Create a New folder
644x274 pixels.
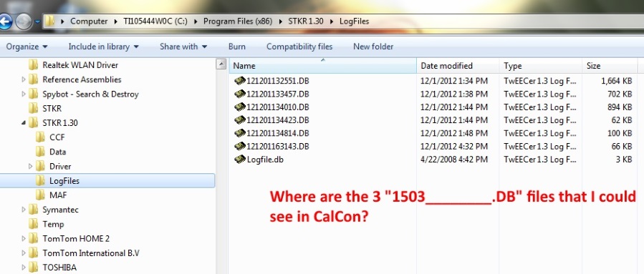click(x=373, y=47)
